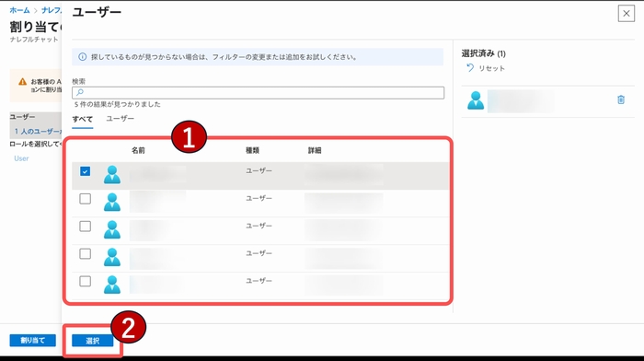Screen dimensions: 644x361
Task: Click the reset arrow icon beside リセット
Action: pyautogui.click(x=470, y=68)
